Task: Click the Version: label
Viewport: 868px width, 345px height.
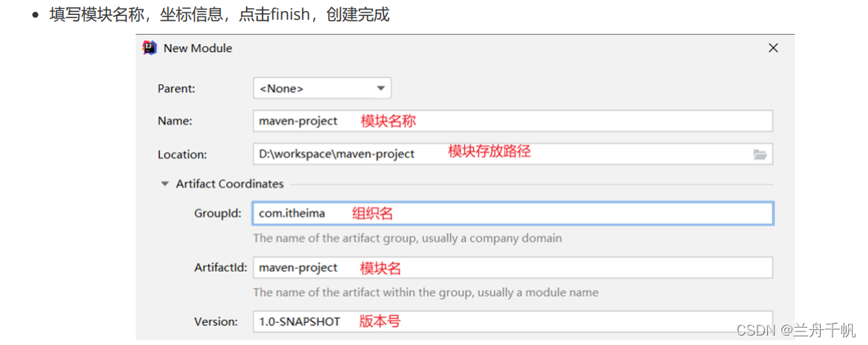Action: tap(216, 321)
